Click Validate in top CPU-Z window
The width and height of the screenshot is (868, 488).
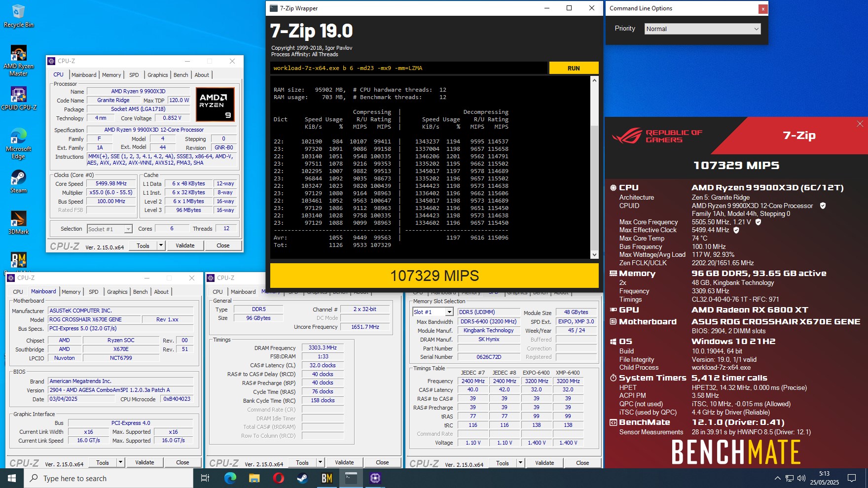pos(185,245)
